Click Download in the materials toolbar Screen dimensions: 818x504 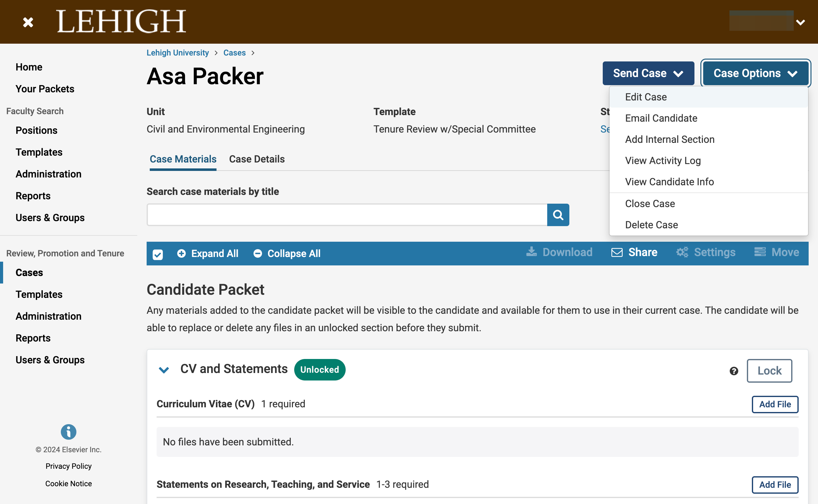click(559, 252)
